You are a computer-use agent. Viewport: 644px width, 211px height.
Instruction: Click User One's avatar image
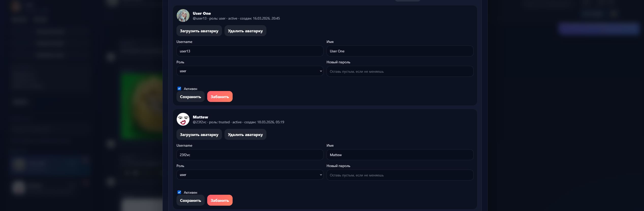point(183,16)
